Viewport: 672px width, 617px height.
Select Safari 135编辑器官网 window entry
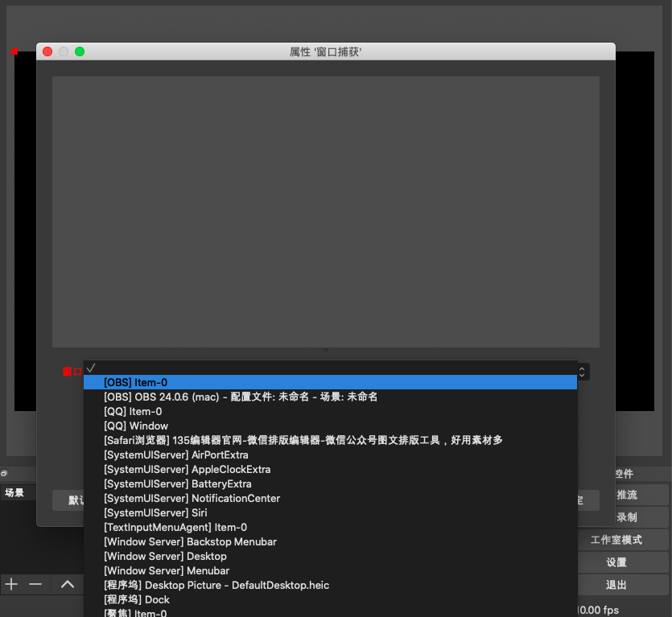(330, 440)
